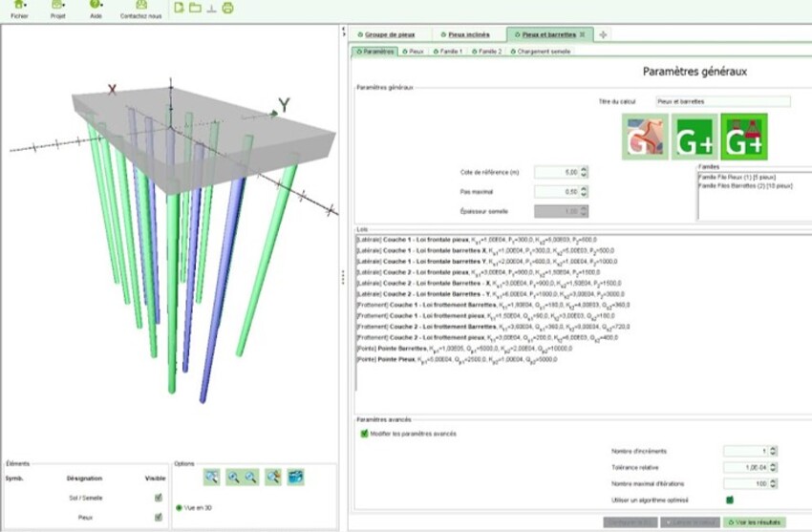Image resolution: width=812 pixels, height=532 pixels.
Task: Add a new tab with plus icon
Action: (604, 34)
